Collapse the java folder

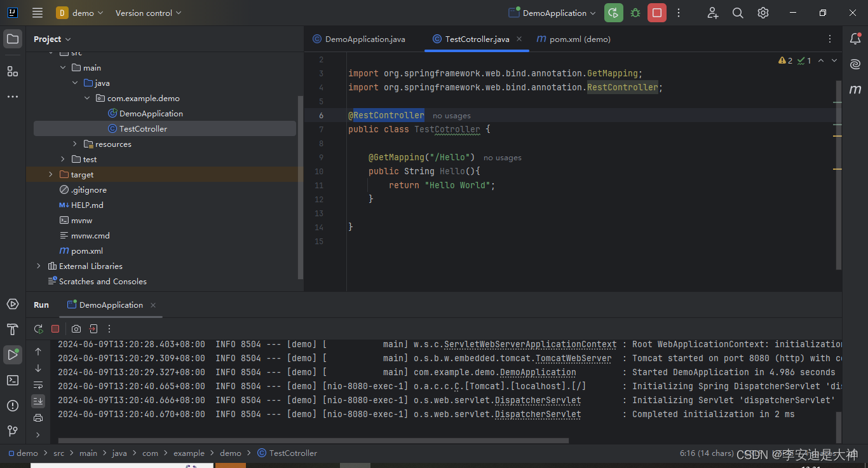point(74,83)
